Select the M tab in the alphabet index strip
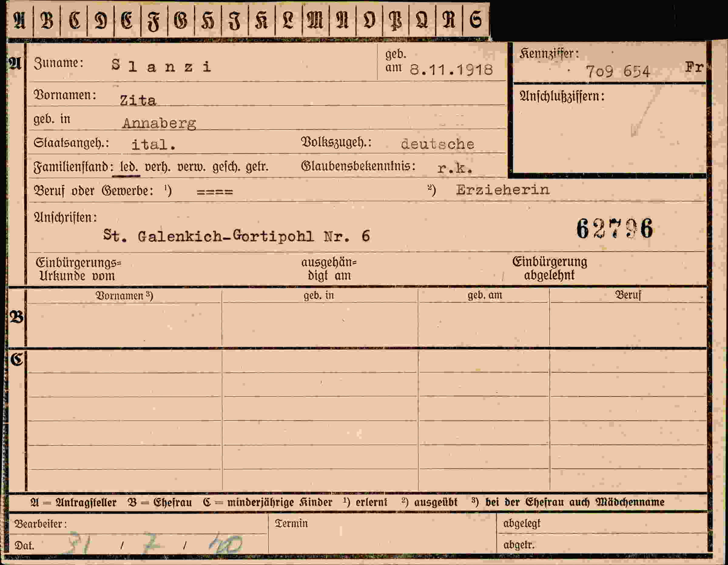The height and width of the screenshot is (565, 728). tap(315, 20)
